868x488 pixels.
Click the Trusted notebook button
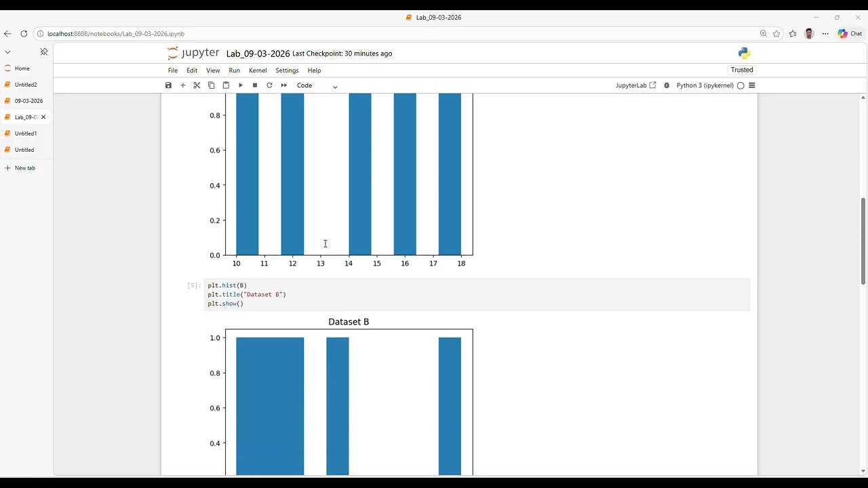(x=742, y=70)
